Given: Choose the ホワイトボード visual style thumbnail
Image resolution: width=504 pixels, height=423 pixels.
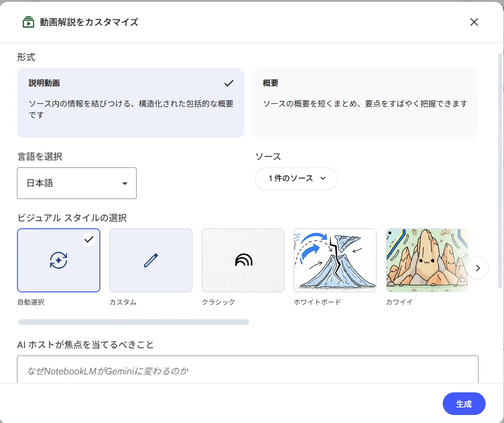Looking at the screenshot, I should (335, 260).
